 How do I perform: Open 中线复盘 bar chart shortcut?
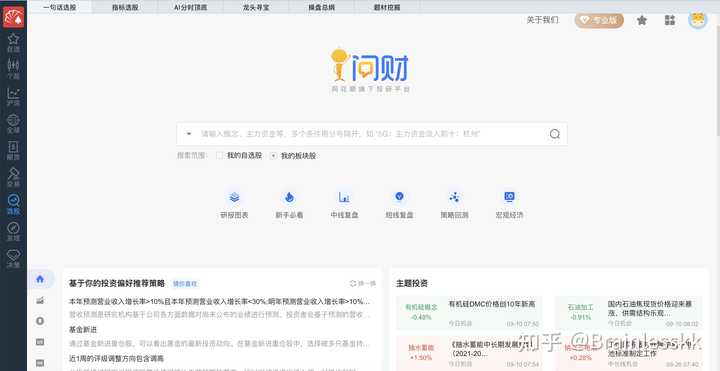344,197
